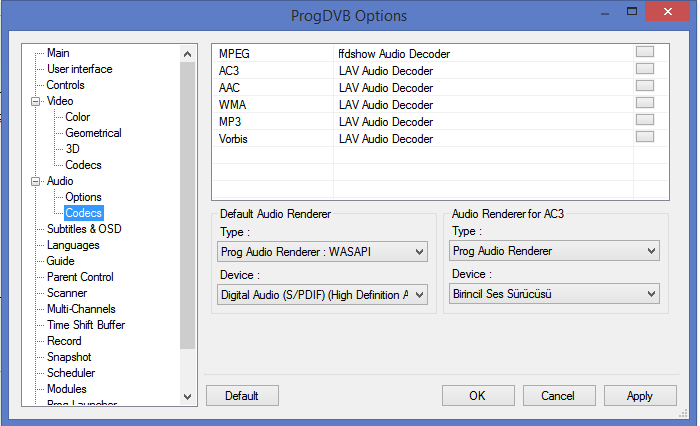Collapse the Video tree node
The image size is (700, 426).
pos(37,101)
